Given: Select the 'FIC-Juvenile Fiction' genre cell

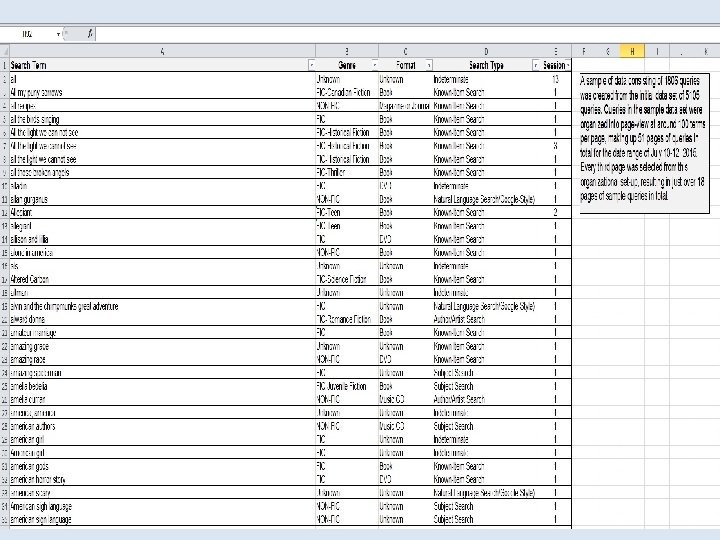Looking at the screenshot, I should (x=347, y=386).
